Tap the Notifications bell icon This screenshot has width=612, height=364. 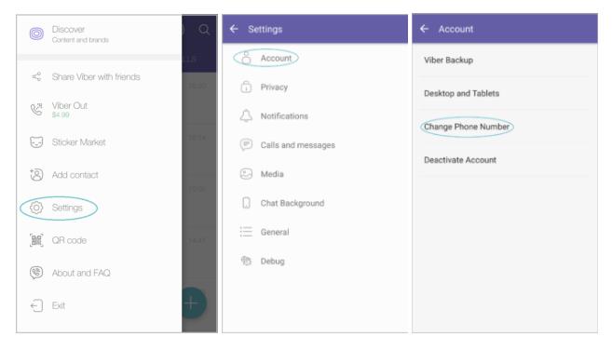coord(246,115)
